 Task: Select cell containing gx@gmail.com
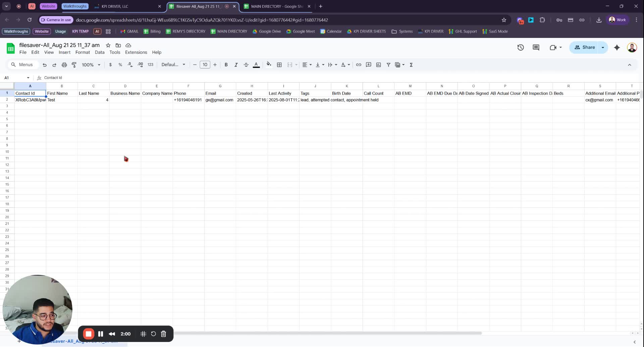click(220, 100)
